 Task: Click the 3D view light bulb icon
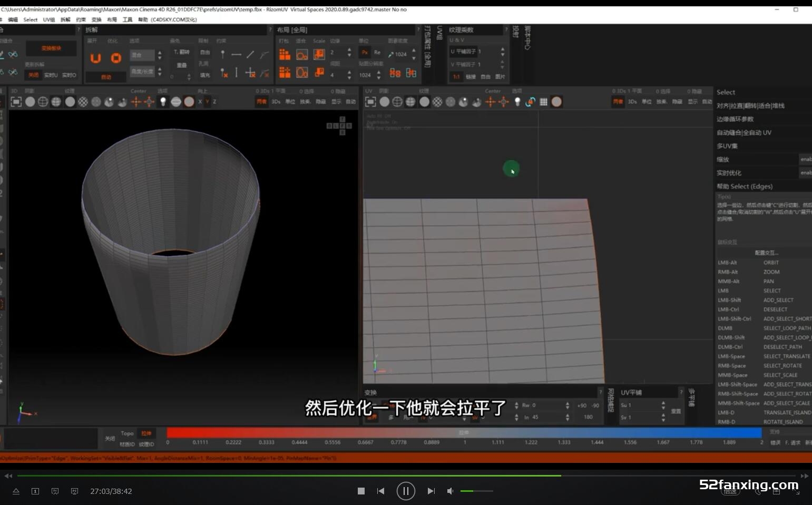(x=163, y=102)
